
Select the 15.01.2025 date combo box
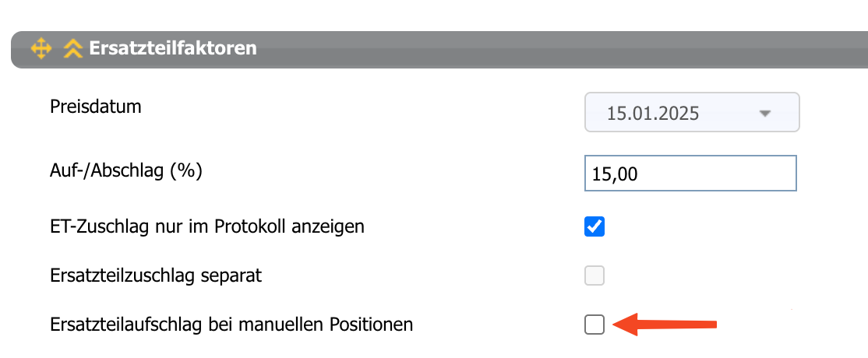[x=692, y=112]
